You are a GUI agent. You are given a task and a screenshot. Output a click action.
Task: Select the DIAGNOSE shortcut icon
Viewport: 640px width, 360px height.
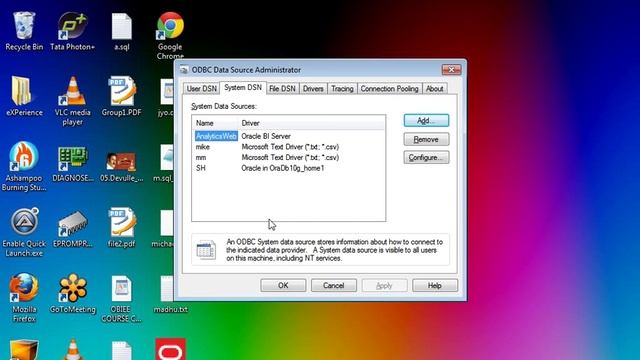pos(73,163)
